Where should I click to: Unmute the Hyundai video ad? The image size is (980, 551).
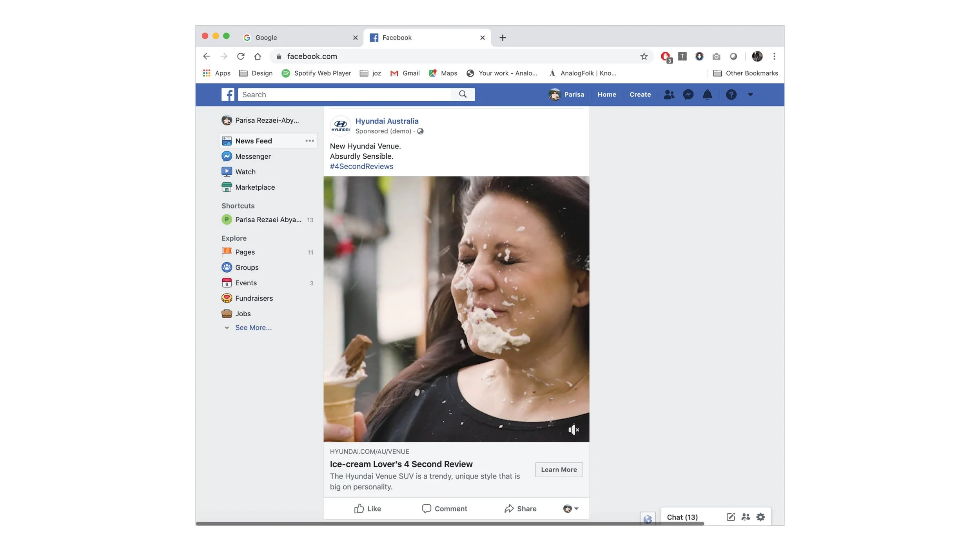[573, 430]
